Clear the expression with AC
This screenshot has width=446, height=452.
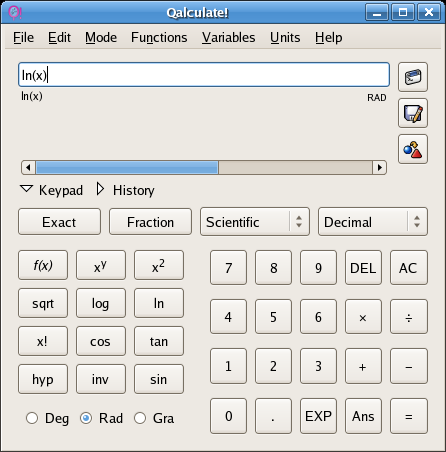click(409, 268)
